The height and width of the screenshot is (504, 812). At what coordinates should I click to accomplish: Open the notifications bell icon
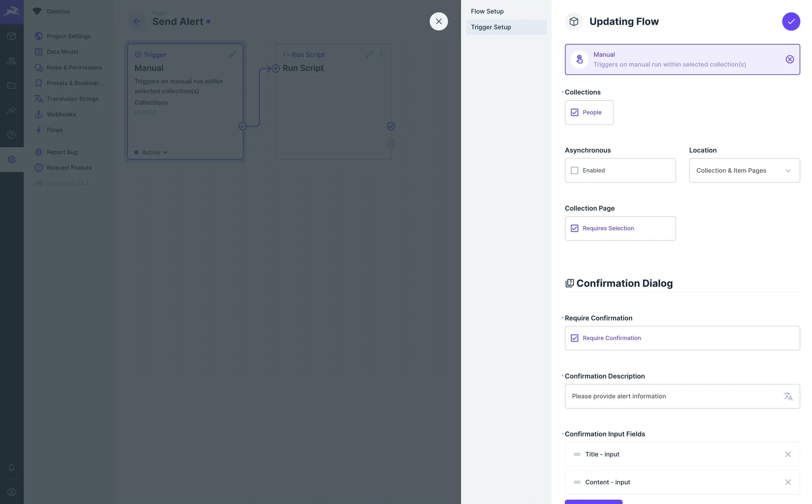tap(12, 467)
